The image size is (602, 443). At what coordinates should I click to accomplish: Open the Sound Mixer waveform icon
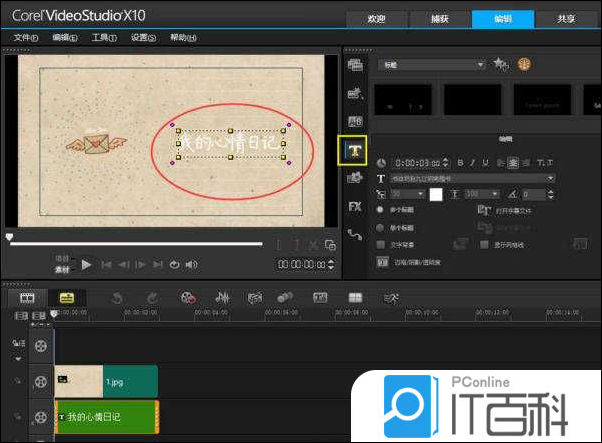click(223, 297)
